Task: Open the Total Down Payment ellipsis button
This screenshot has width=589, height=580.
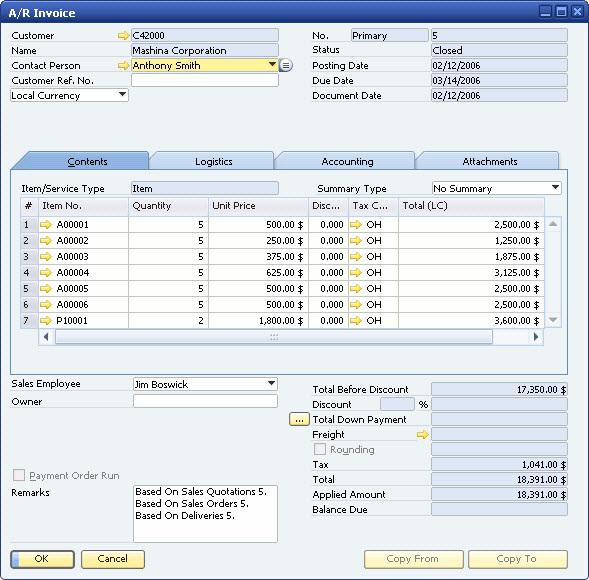Action: point(299,420)
